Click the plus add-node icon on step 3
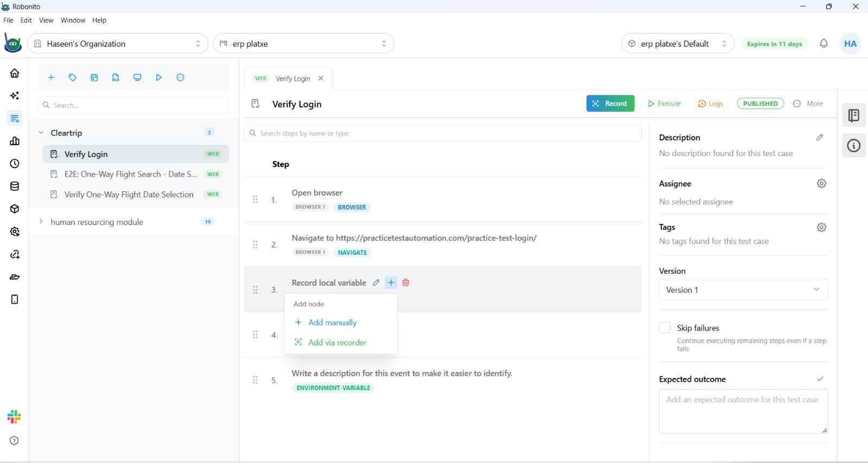 pos(391,282)
